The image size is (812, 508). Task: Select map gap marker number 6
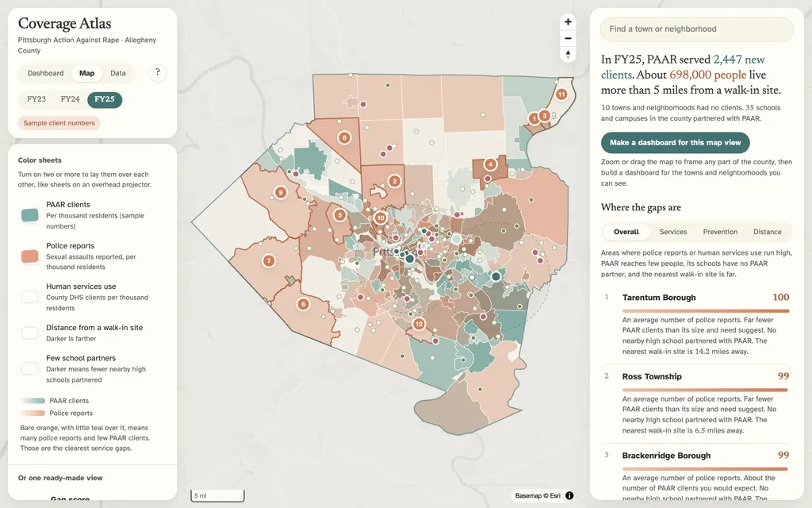coord(304,304)
